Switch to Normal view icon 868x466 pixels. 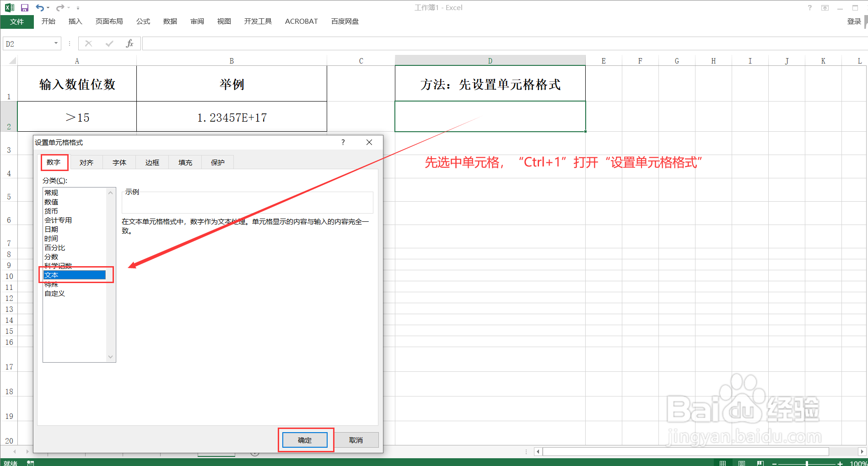723,463
